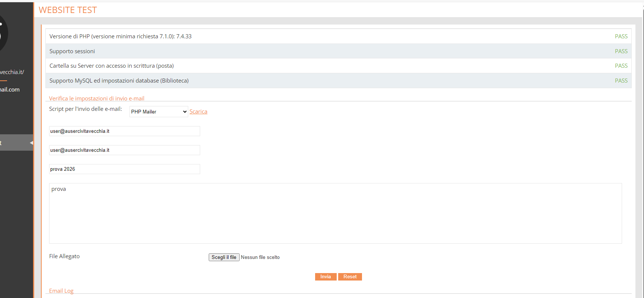Click the Scarica download link
The image size is (644, 298).
coord(198,112)
